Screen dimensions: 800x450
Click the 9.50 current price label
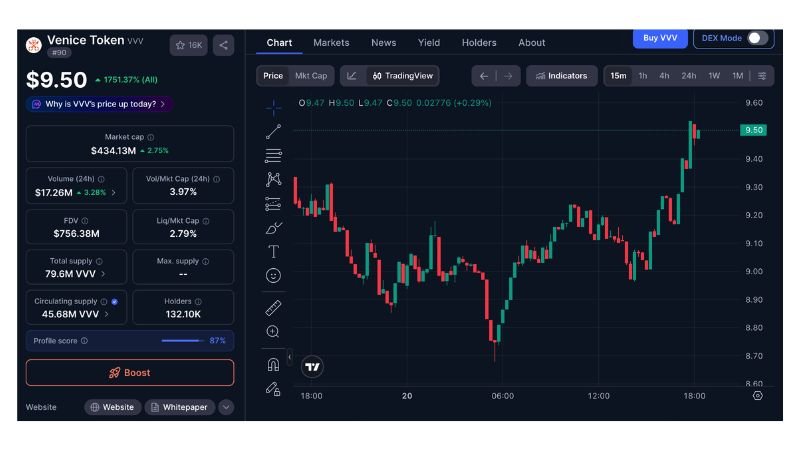[754, 130]
